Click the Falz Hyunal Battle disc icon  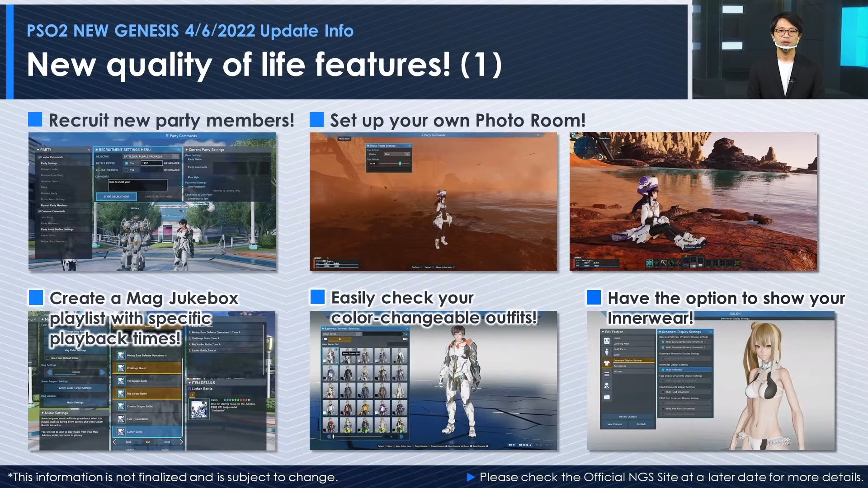(121, 419)
